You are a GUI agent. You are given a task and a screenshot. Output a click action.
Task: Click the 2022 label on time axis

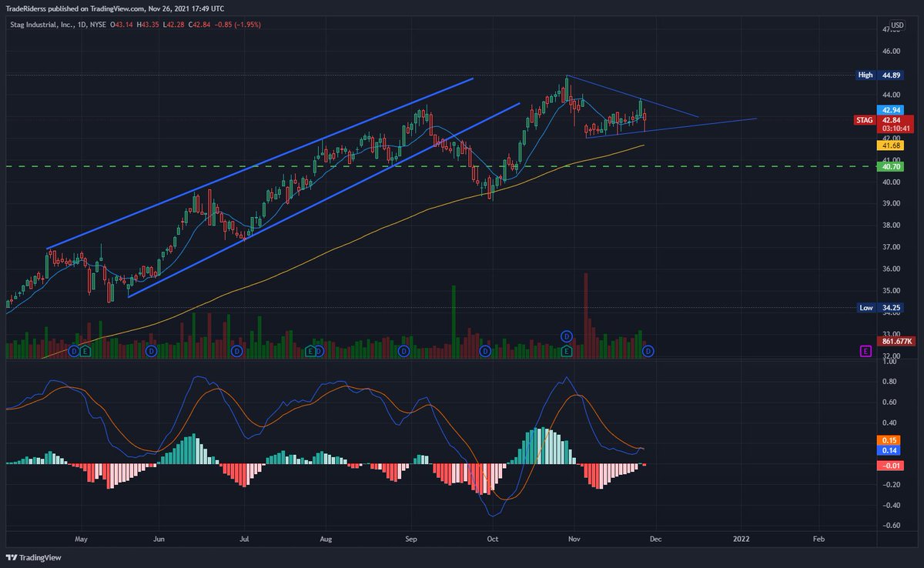741,540
